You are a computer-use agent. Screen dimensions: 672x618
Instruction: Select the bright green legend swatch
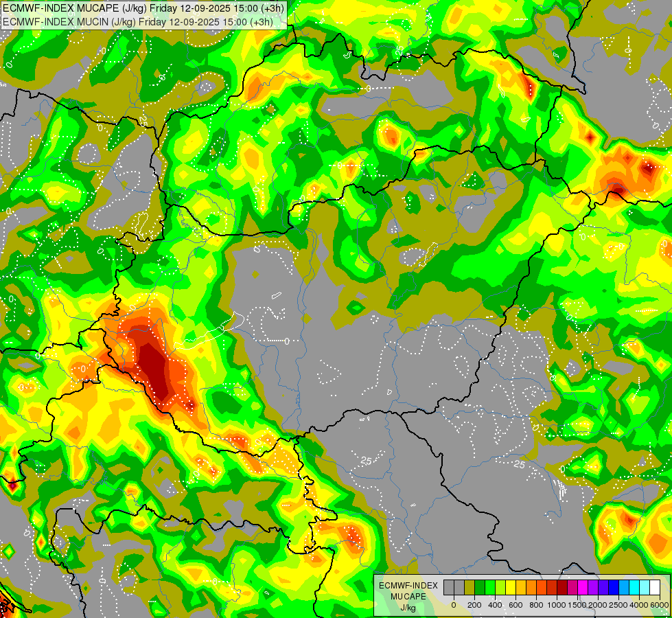490,587
